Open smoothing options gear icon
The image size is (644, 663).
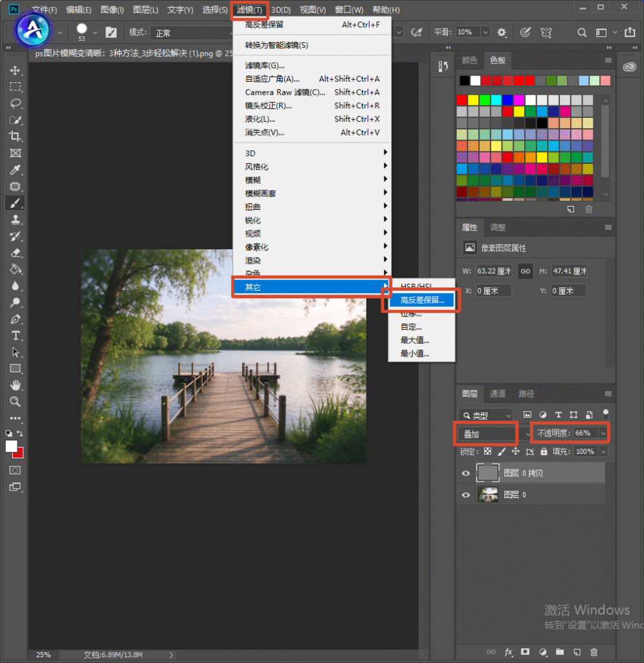[x=502, y=32]
